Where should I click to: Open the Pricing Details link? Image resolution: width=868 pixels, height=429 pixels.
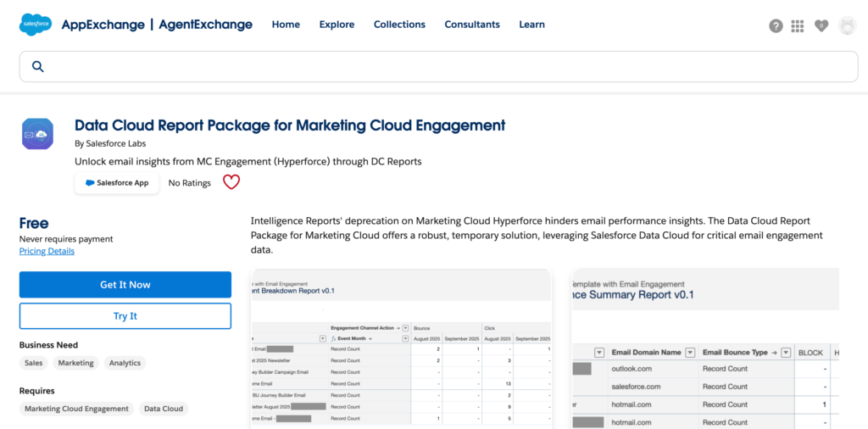[x=47, y=251]
